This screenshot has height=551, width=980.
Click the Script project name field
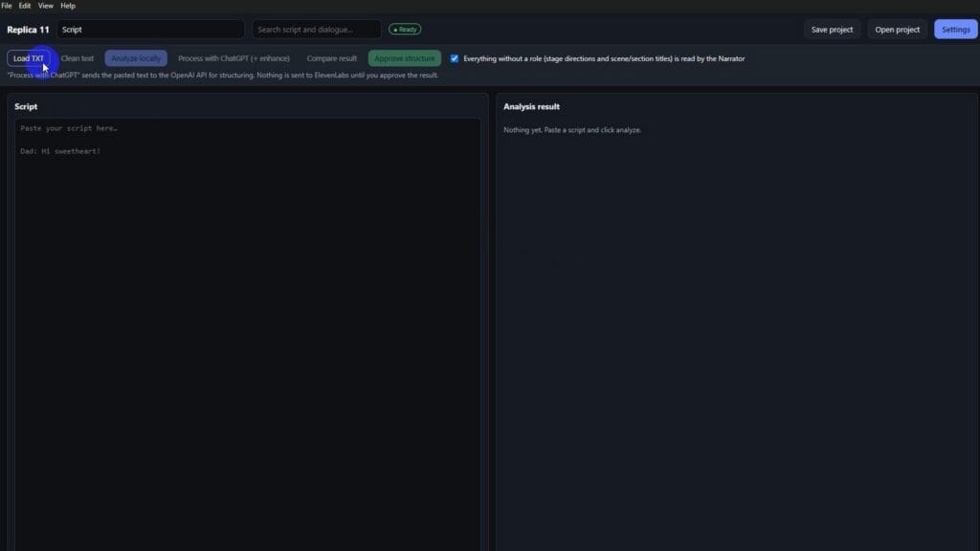pos(150,30)
